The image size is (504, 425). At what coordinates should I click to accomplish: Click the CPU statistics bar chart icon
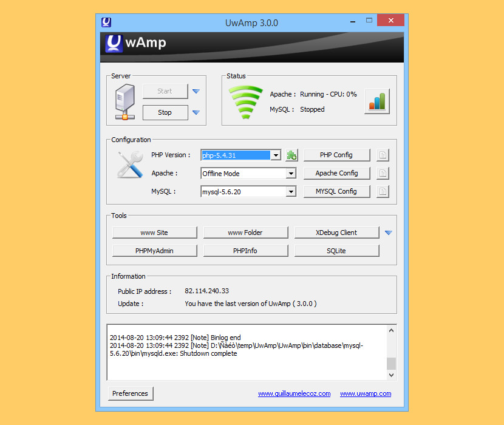(377, 101)
